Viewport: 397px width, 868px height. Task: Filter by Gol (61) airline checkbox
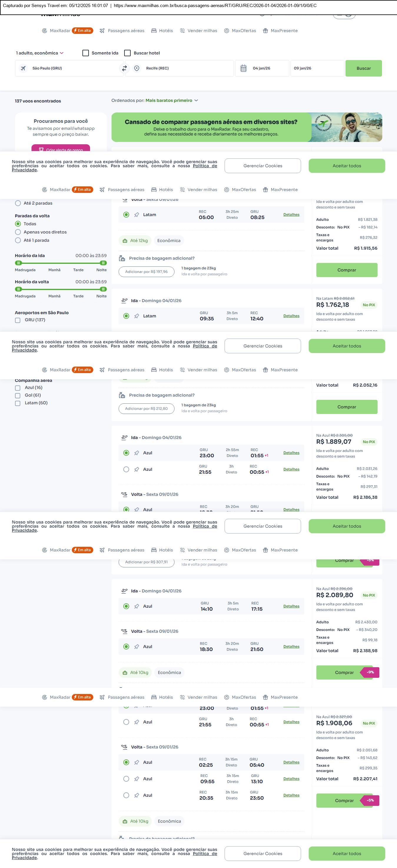(18, 396)
